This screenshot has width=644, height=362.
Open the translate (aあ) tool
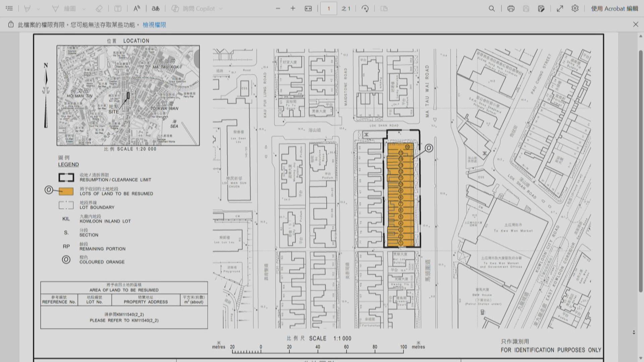click(156, 8)
